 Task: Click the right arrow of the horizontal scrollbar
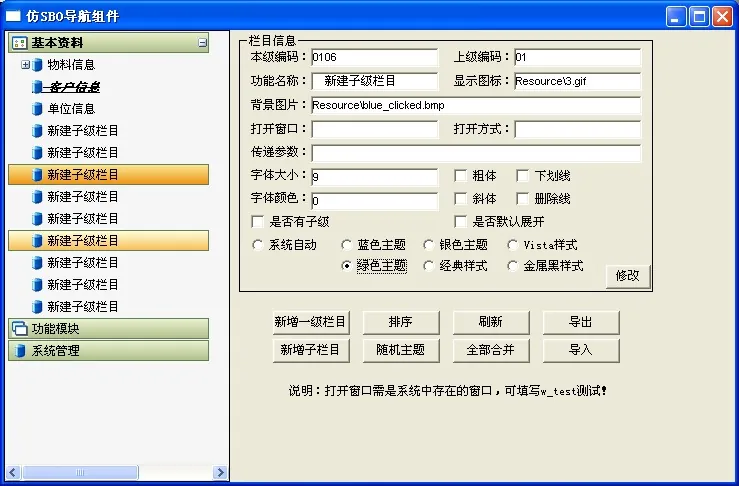[220, 472]
